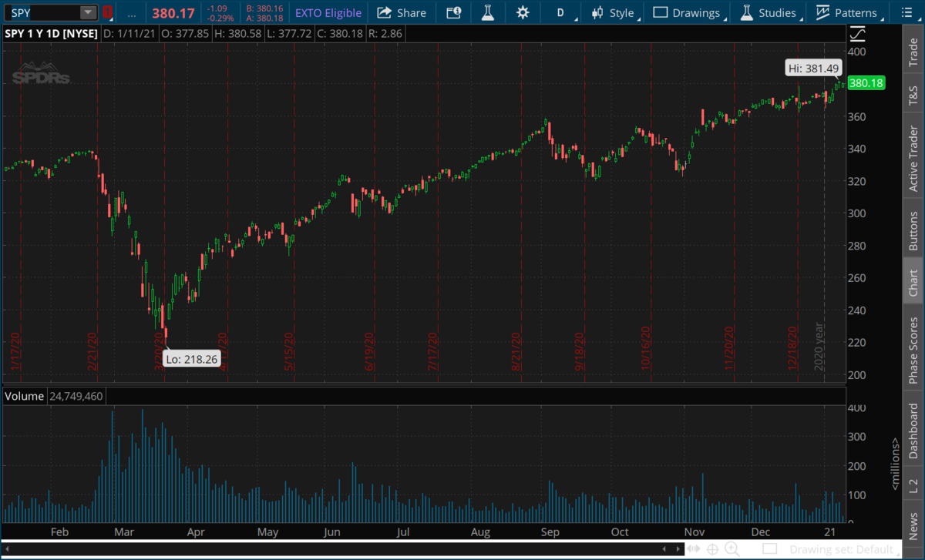Open the Style dropdown menu
The width and height of the screenshot is (925, 560).
[614, 12]
